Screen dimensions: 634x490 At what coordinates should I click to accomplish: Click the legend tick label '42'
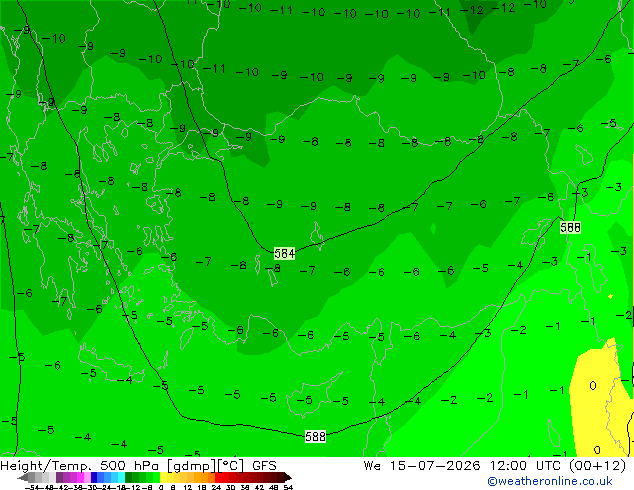[259, 487]
